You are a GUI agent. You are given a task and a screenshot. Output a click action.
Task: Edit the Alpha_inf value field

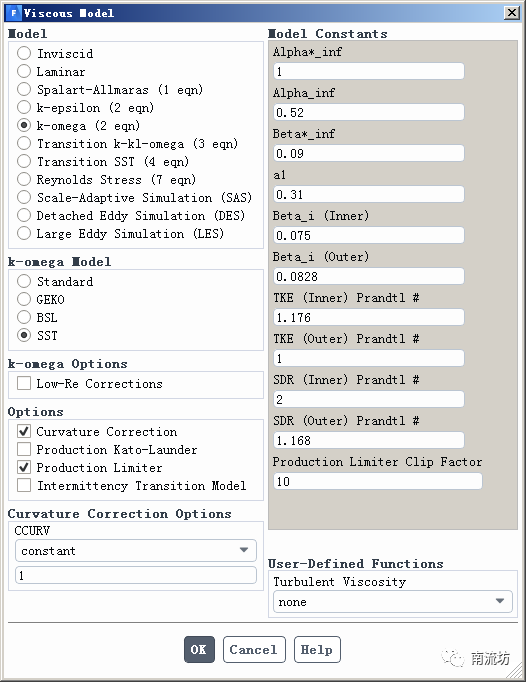click(369, 112)
